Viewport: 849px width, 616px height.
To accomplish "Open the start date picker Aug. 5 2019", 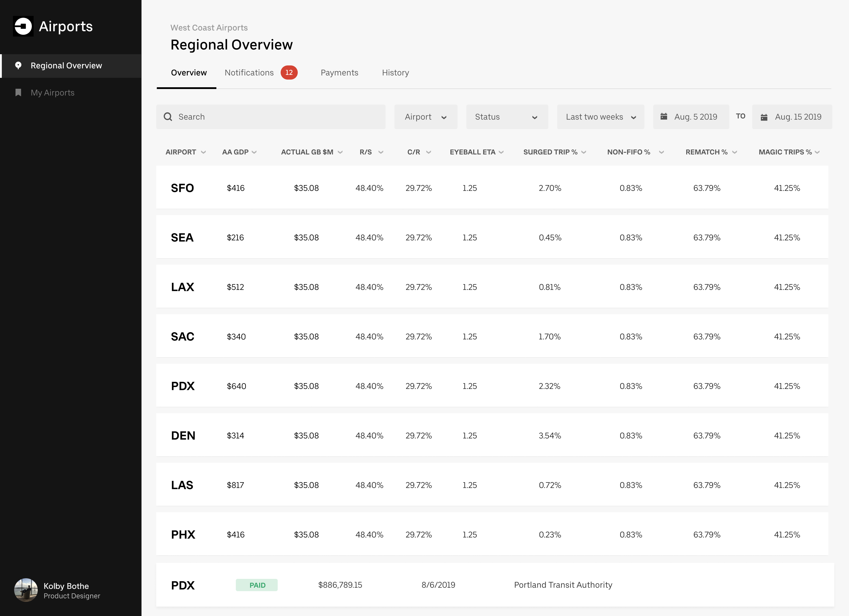I will (691, 117).
